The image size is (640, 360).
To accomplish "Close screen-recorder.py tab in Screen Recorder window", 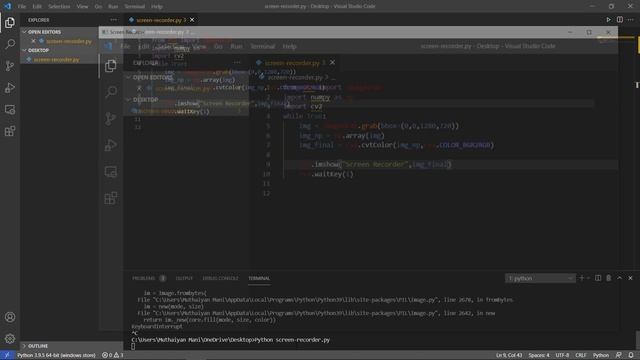I will [x=332, y=62].
